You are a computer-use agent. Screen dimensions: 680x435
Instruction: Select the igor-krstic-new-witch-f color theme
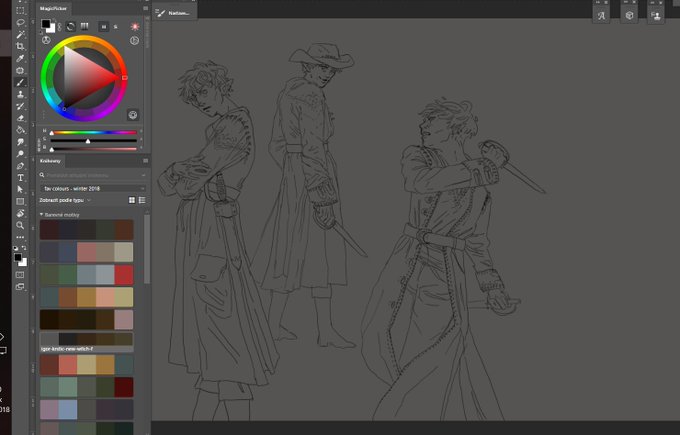[x=87, y=342]
